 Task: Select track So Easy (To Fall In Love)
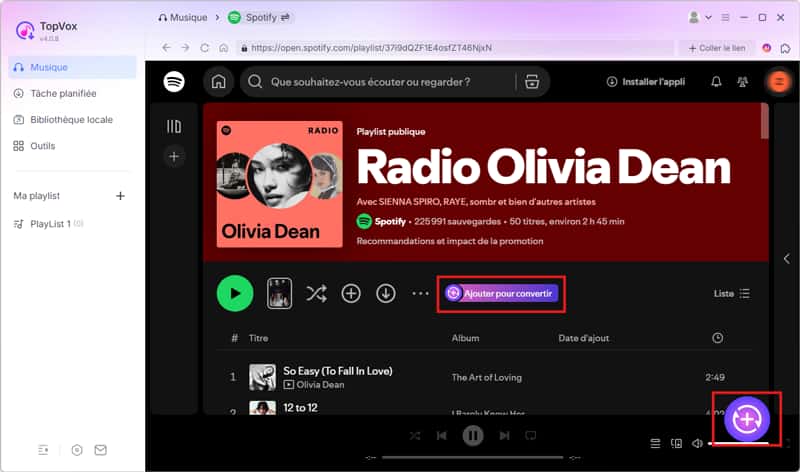tap(338, 371)
